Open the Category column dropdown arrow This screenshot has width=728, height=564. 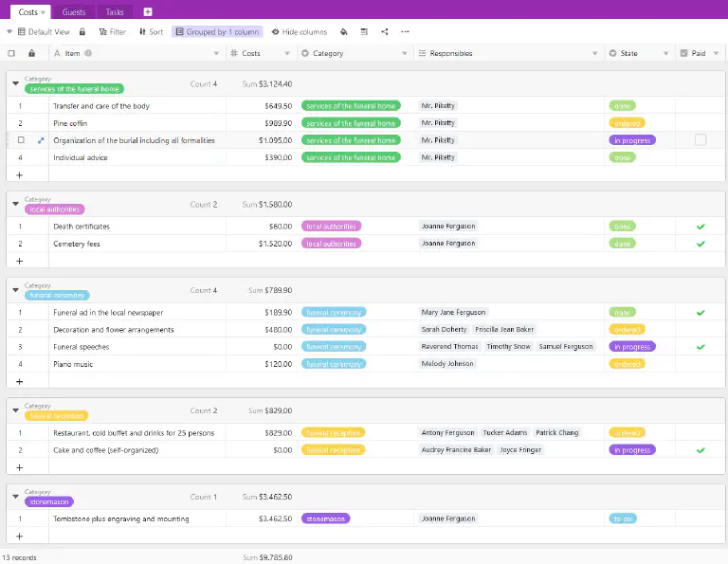click(x=405, y=53)
